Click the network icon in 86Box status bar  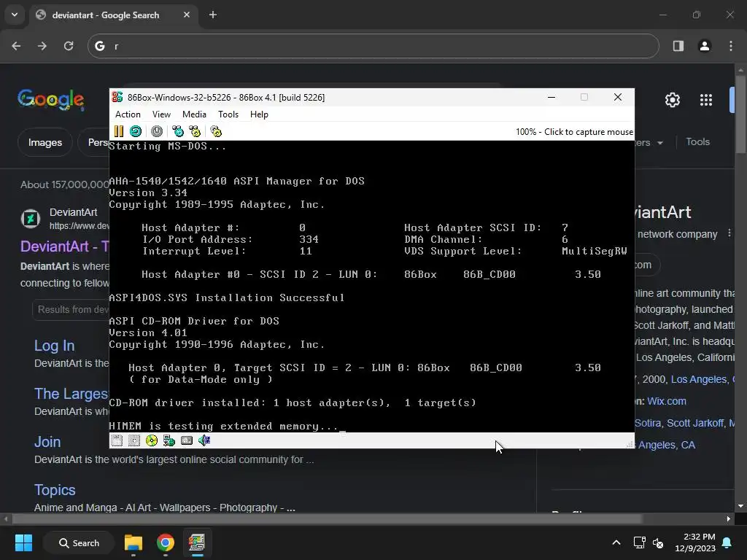[169, 440]
